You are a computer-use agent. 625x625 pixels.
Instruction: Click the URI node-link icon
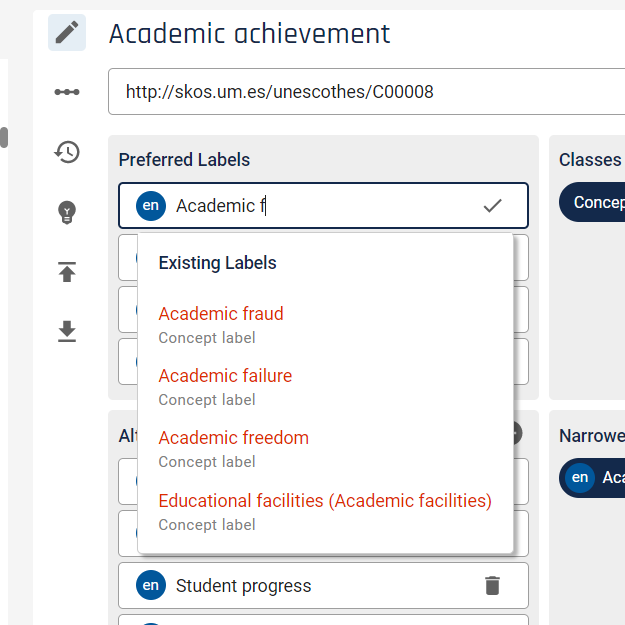pyautogui.click(x=67, y=92)
